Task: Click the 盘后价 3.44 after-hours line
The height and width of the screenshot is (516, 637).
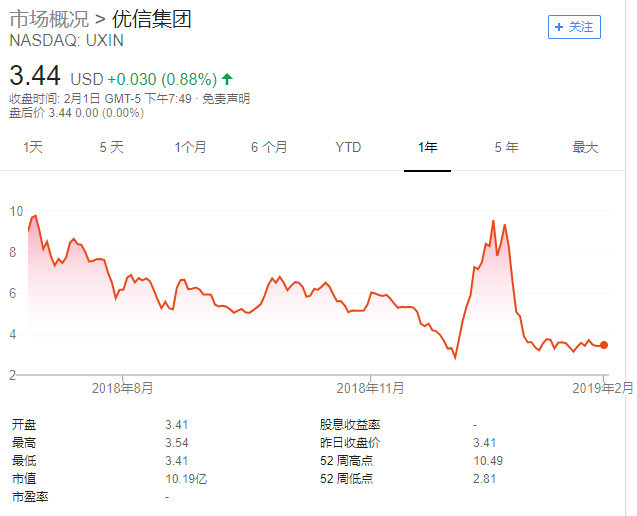Action: click(76, 113)
